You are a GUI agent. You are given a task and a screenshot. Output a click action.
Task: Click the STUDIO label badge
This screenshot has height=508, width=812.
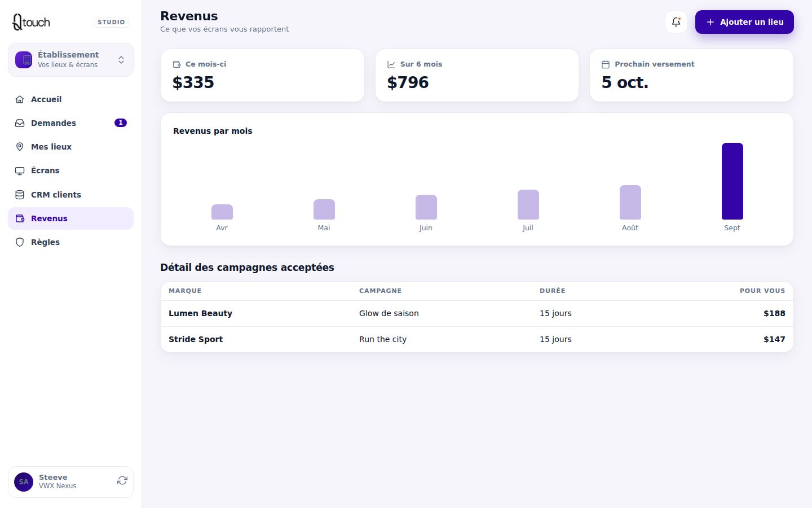click(x=111, y=22)
